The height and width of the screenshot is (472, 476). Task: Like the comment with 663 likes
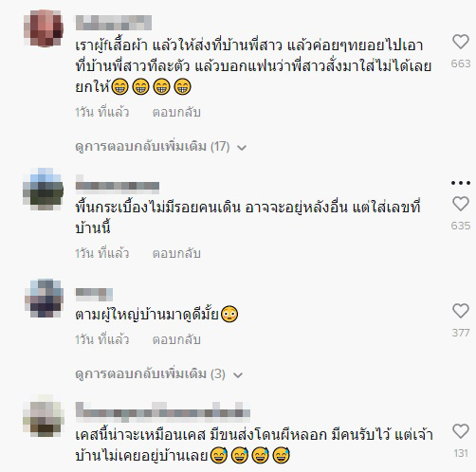click(461, 42)
